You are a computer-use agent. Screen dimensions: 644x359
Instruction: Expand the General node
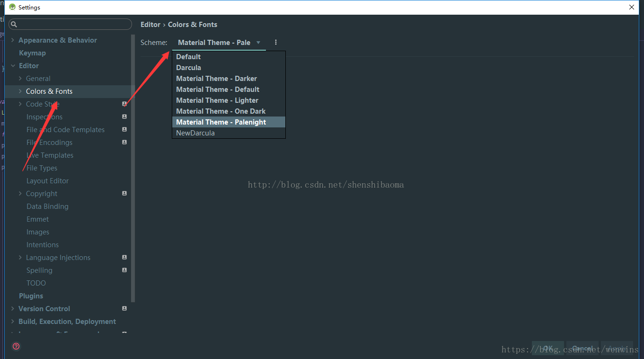pyautogui.click(x=20, y=79)
